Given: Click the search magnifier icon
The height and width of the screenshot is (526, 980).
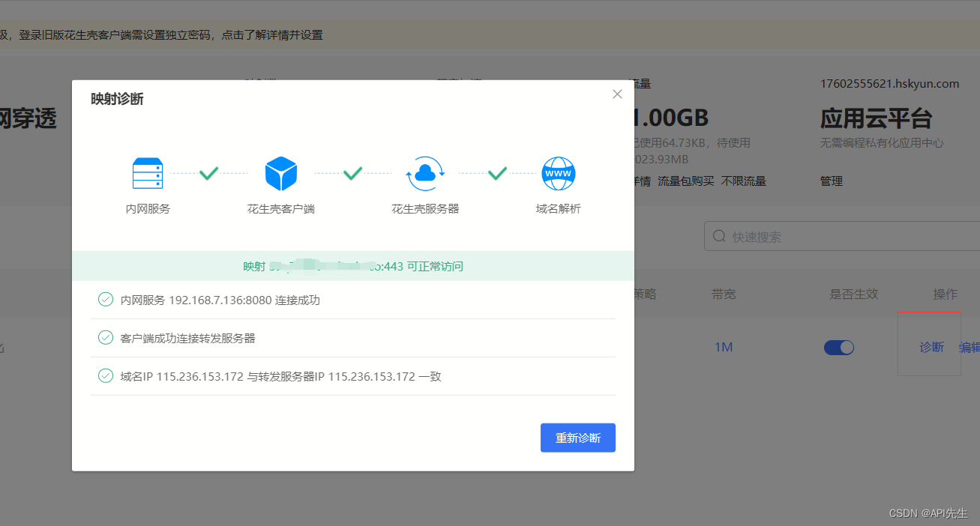Looking at the screenshot, I should click(x=719, y=236).
